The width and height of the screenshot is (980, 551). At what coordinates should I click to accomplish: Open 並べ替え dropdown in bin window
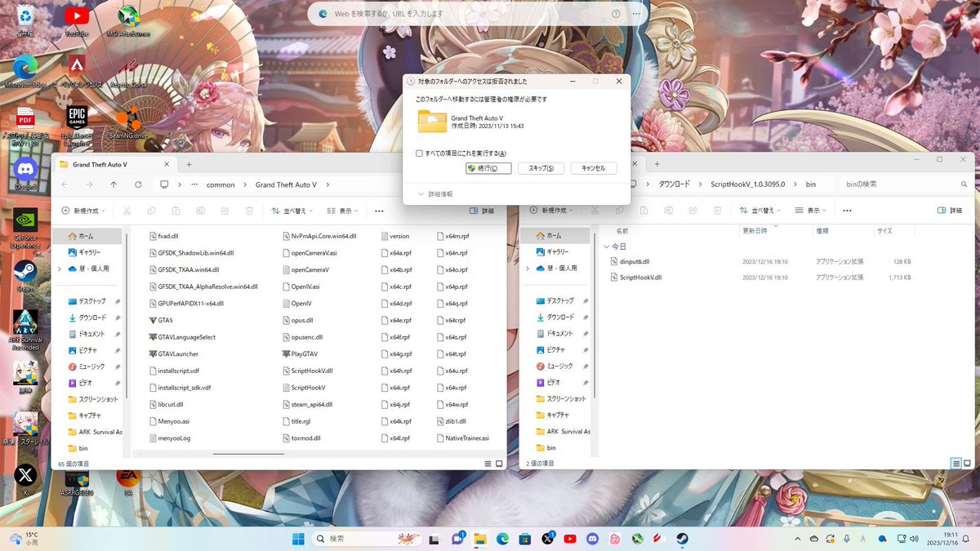pyautogui.click(x=761, y=211)
